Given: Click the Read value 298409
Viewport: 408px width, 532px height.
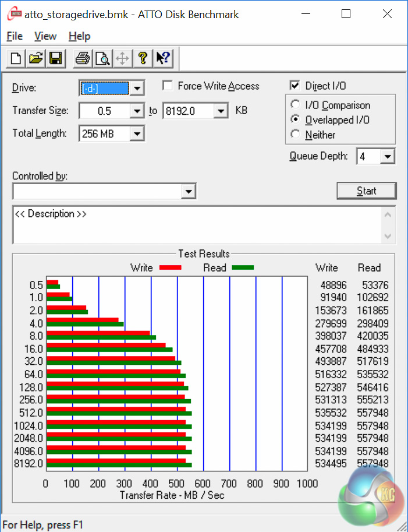Looking at the screenshot, I should (372, 323).
